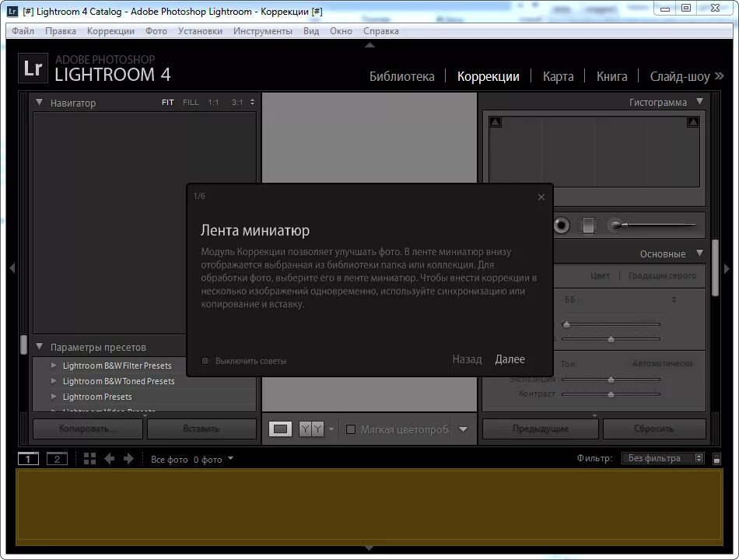Expand Lightroom Presets folder
Viewport: 739px width, 560px height.
pos(54,397)
